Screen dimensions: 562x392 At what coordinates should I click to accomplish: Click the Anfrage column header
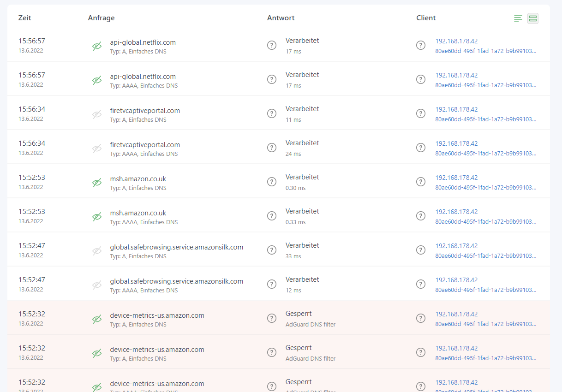pos(101,18)
